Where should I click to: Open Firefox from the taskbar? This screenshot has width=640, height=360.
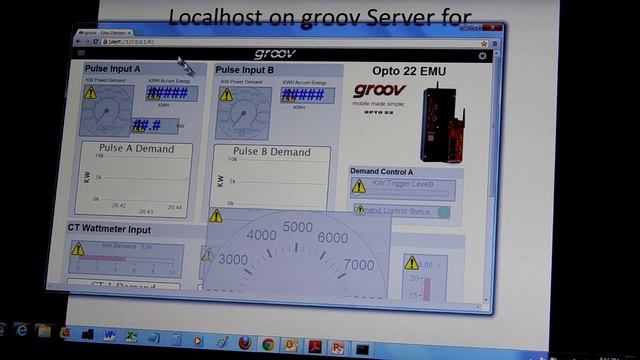pos(245,343)
